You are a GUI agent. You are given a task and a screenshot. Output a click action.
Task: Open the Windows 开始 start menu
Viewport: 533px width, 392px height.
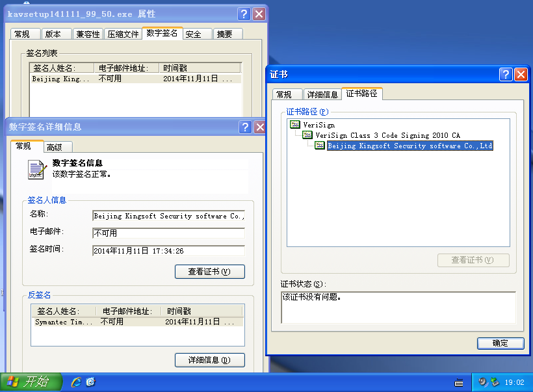[31, 382]
